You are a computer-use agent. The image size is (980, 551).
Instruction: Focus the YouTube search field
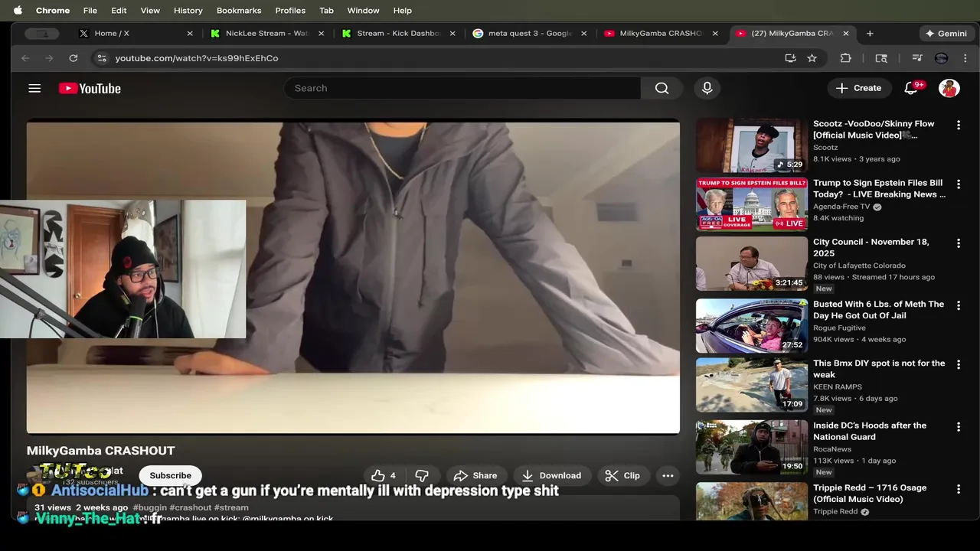[x=462, y=88]
